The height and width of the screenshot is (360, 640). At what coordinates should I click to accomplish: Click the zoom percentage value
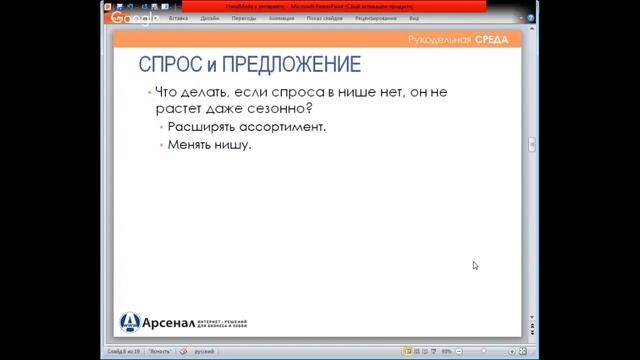tap(447, 351)
